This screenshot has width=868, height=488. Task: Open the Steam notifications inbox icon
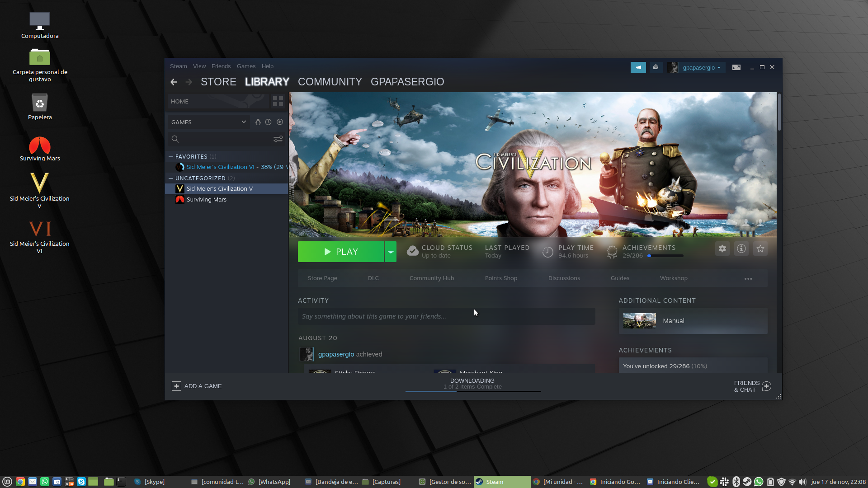tap(656, 67)
